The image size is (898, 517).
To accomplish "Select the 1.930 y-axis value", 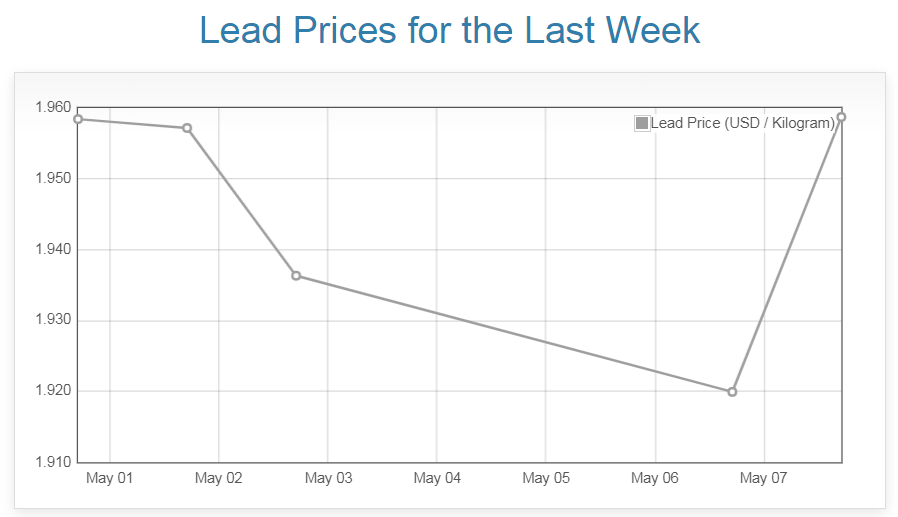I will click(x=52, y=321).
